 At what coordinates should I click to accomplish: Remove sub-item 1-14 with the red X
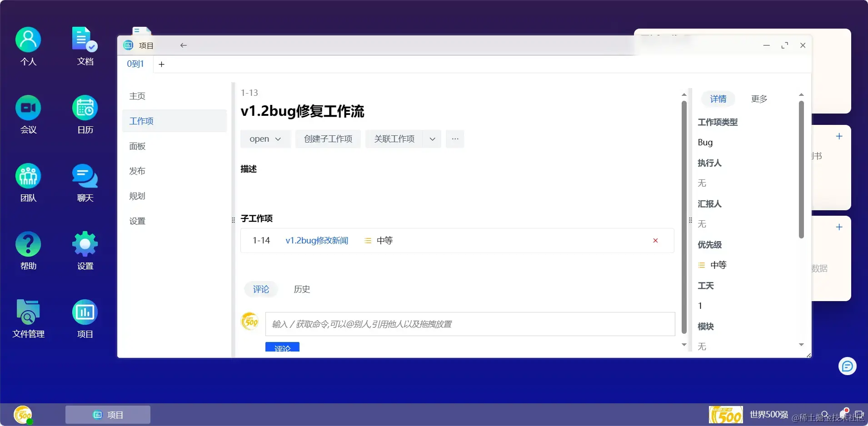point(655,241)
